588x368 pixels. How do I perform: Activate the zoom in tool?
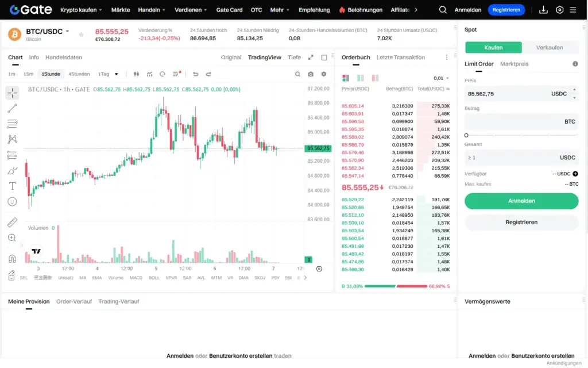click(x=12, y=237)
